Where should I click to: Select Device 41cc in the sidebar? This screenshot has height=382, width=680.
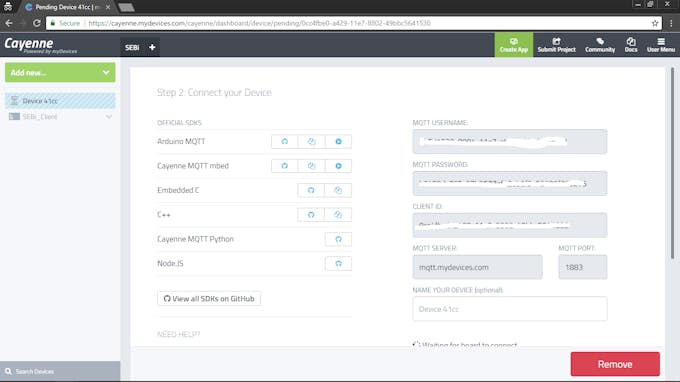point(60,101)
